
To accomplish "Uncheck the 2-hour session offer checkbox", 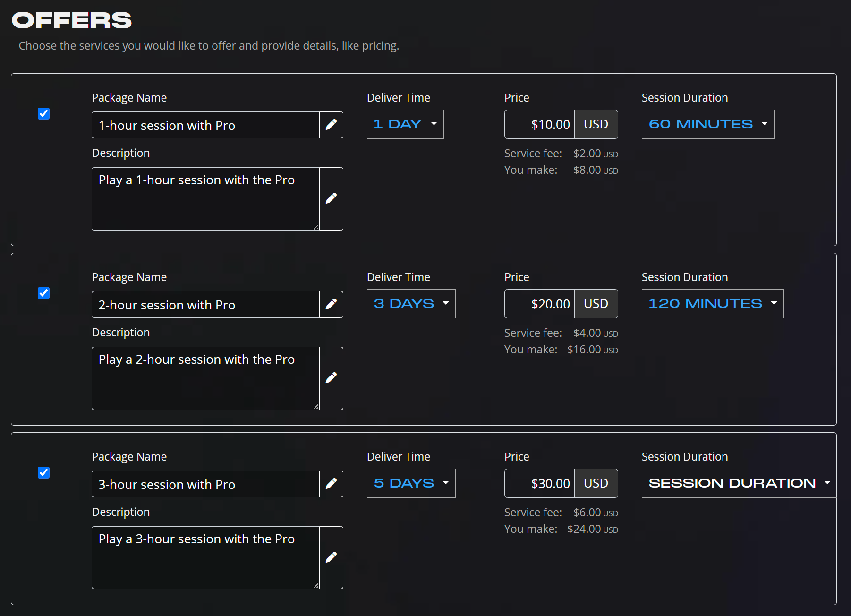I will 43,293.
